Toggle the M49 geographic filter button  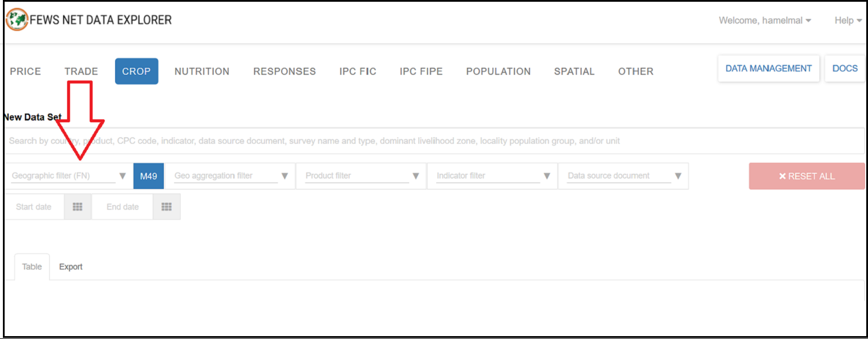tap(149, 176)
